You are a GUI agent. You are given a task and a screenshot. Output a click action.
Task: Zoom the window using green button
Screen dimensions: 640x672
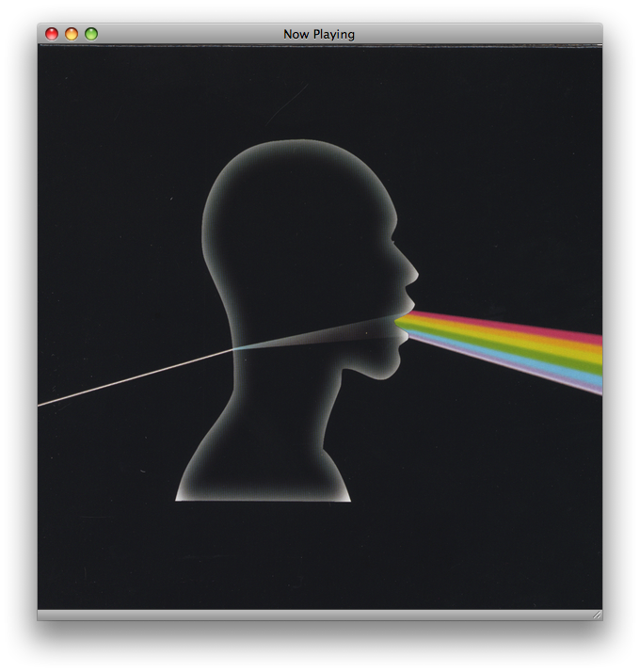pyautogui.click(x=91, y=34)
